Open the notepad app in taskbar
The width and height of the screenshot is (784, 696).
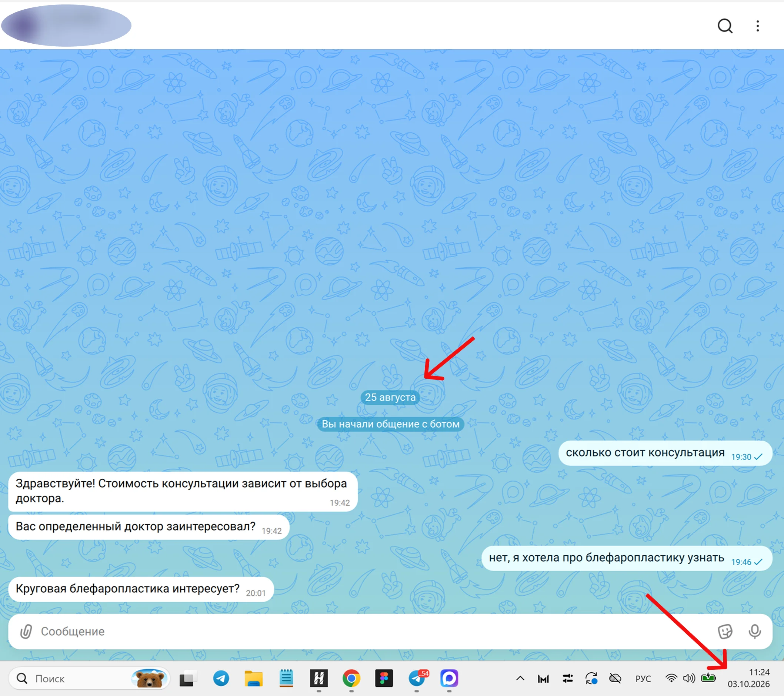tap(286, 679)
